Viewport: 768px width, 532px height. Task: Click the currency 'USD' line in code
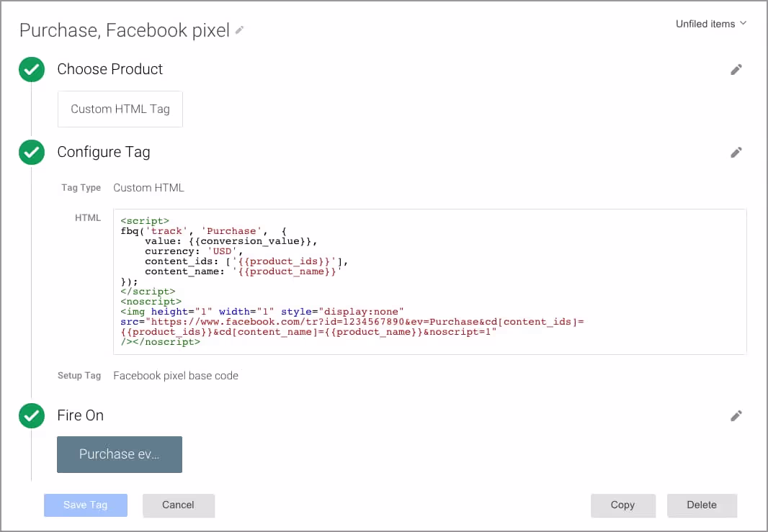(194, 251)
